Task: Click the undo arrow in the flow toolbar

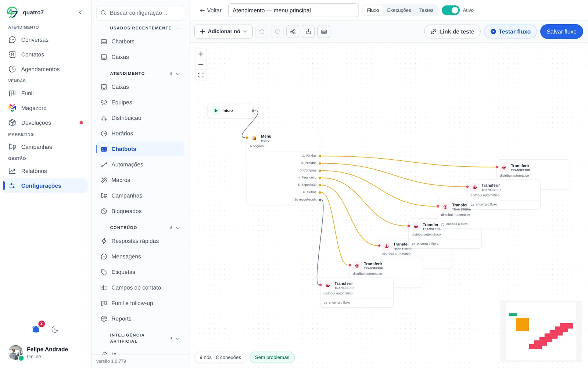Action: pyautogui.click(x=262, y=32)
